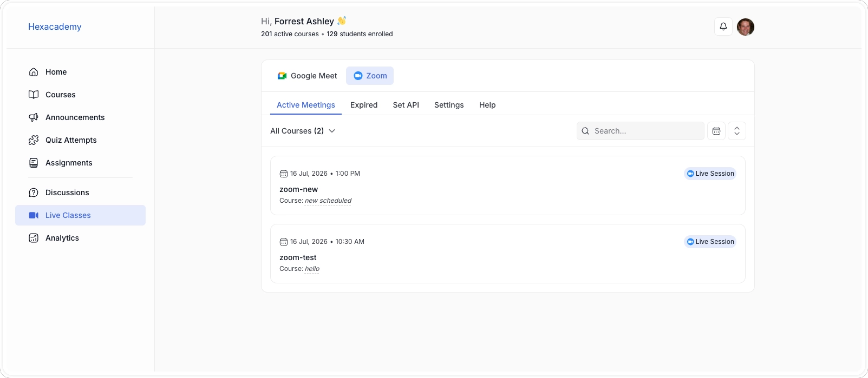
Task: Click the Hexacademy logo link
Action: [55, 26]
